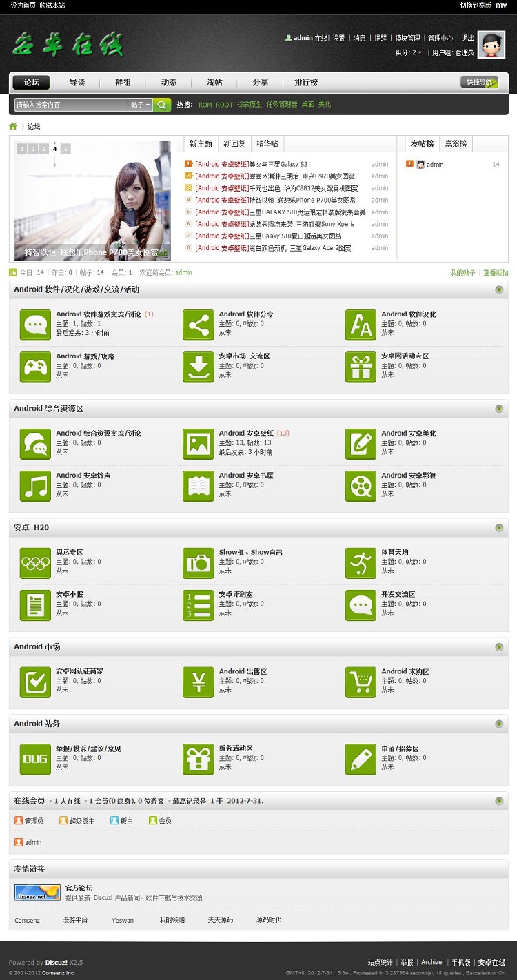Viewport: 517px width, 980px height.
Task: Switch to the 富翁榜 tab
Action: 456,144
